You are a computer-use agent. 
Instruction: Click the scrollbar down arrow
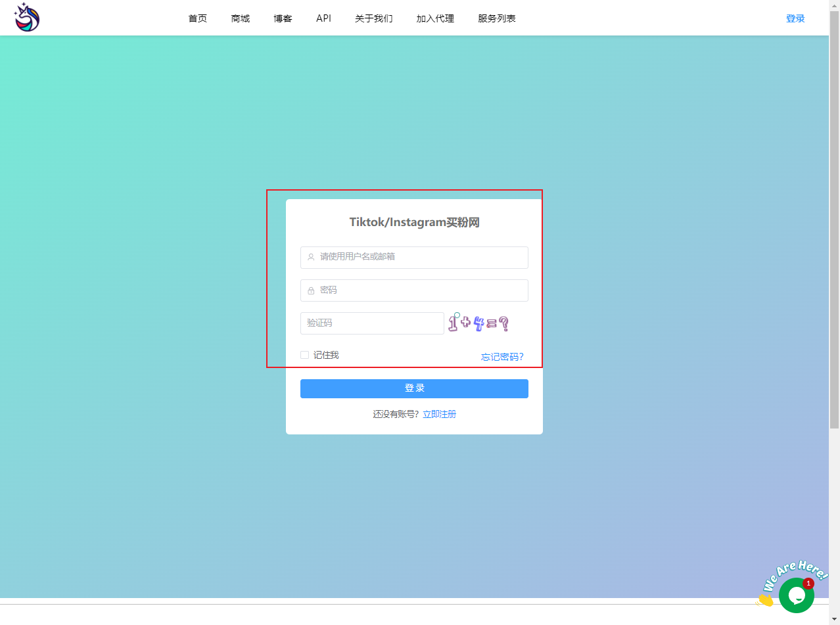coord(834,619)
